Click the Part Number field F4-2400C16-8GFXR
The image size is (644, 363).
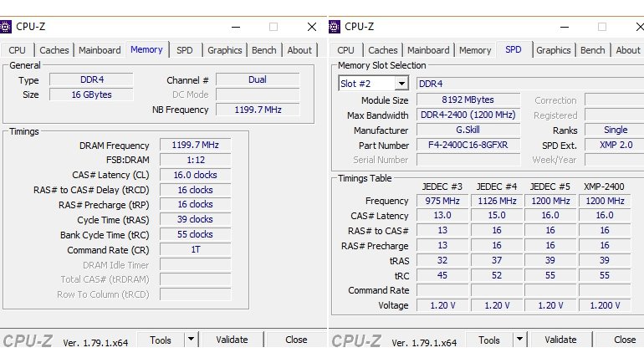pyautogui.click(x=468, y=146)
